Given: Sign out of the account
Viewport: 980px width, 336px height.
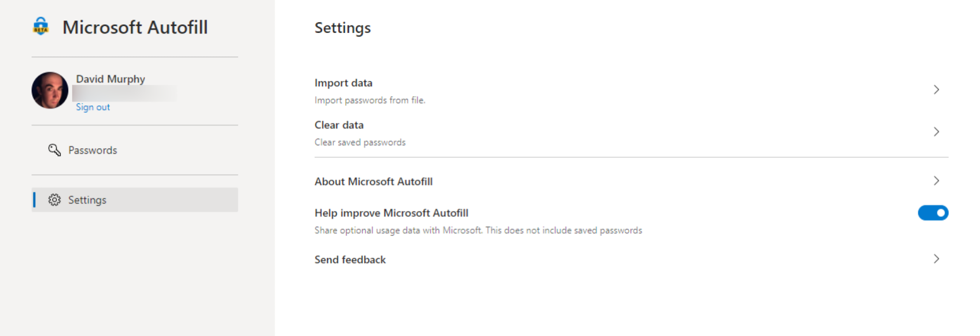Looking at the screenshot, I should 93,107.
